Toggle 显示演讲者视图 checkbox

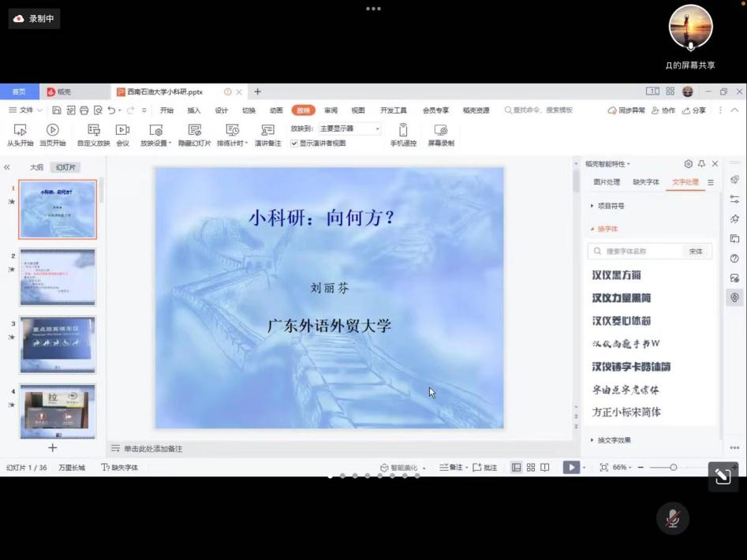[294, 144]
